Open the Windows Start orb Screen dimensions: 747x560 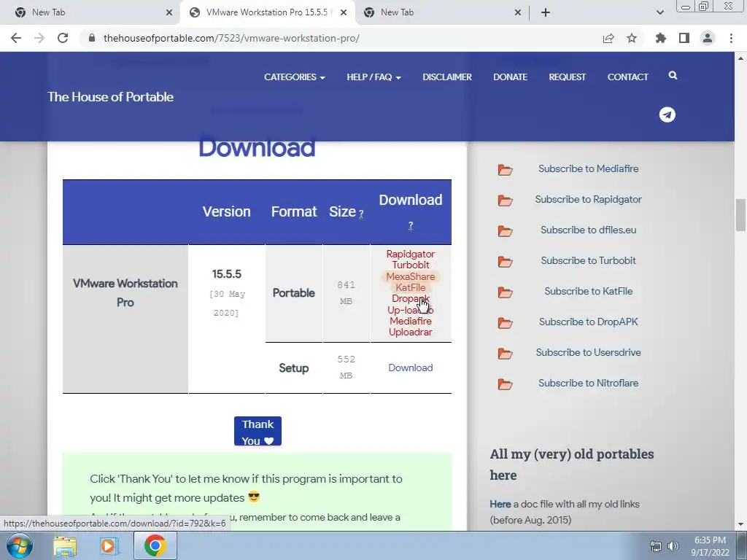pos(20,545)
